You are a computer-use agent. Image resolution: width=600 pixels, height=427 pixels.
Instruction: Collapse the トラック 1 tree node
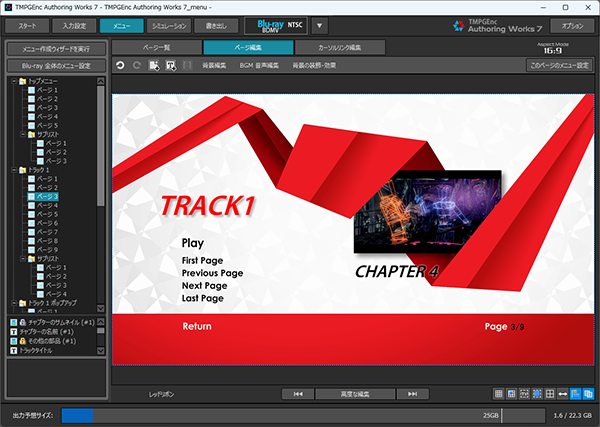14,170
